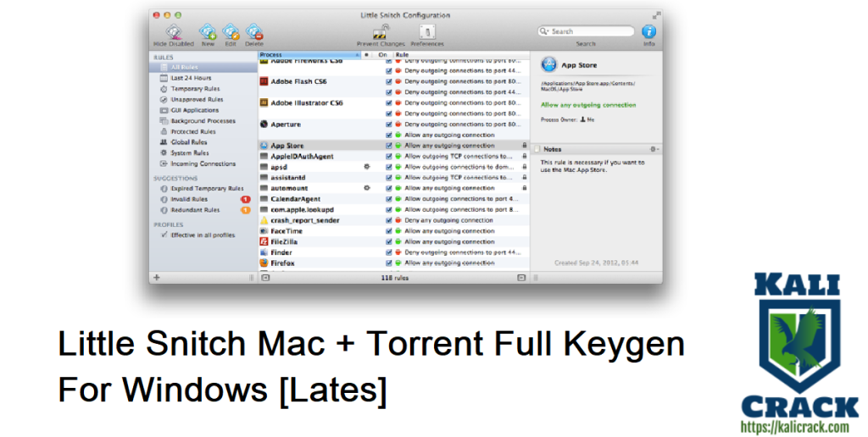Image resolution: width=868 pixels, height=437 pixels.
Task: Toggle the AppleIDAuthAgent rule checkbox
Action: click(x=388, y=156)
